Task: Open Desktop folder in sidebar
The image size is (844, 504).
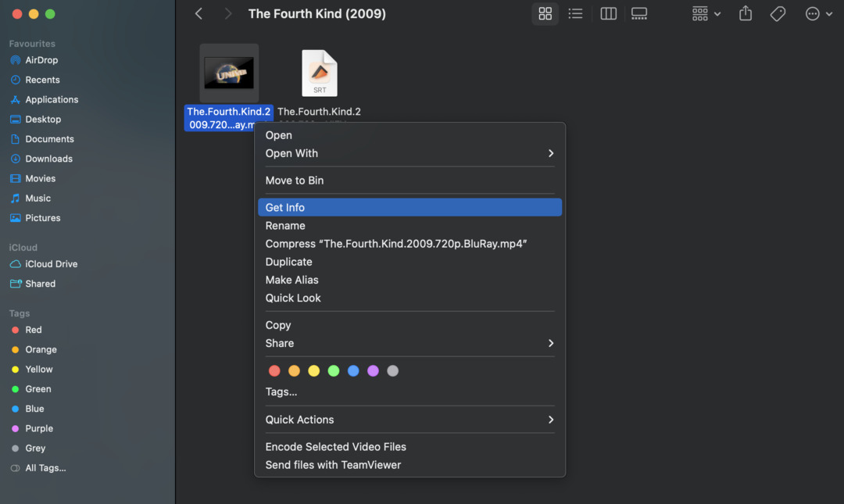Action: tap(42, 120)
